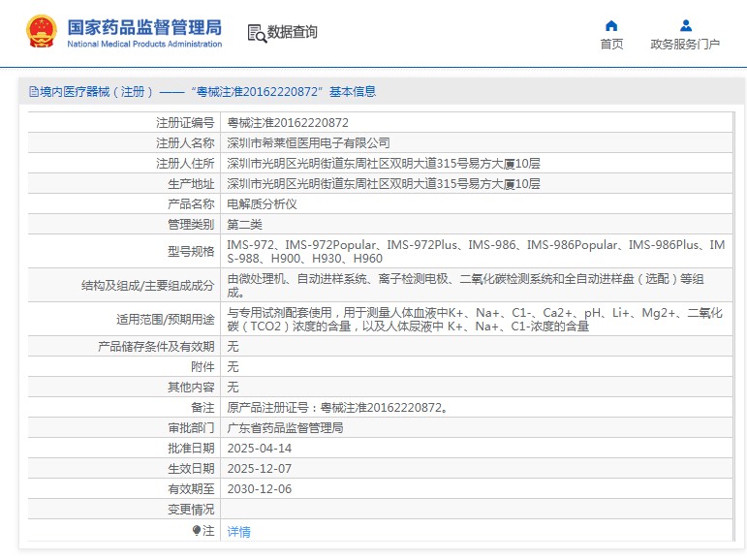The image size is (747, 560).
Task: Click the 注 label beside the lightbulb
Action: (208, 531)
